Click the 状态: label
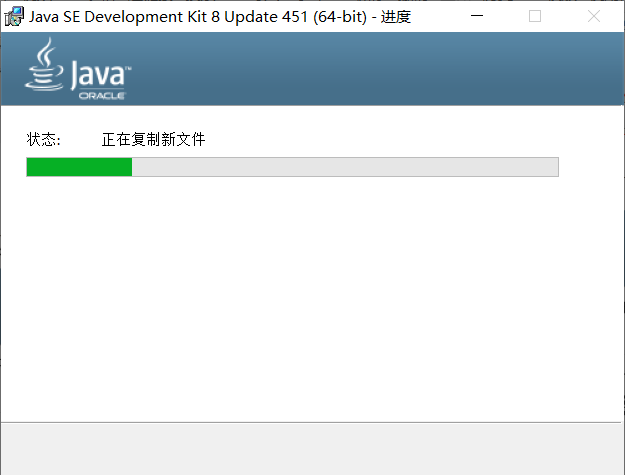 [x=43, y=139]
